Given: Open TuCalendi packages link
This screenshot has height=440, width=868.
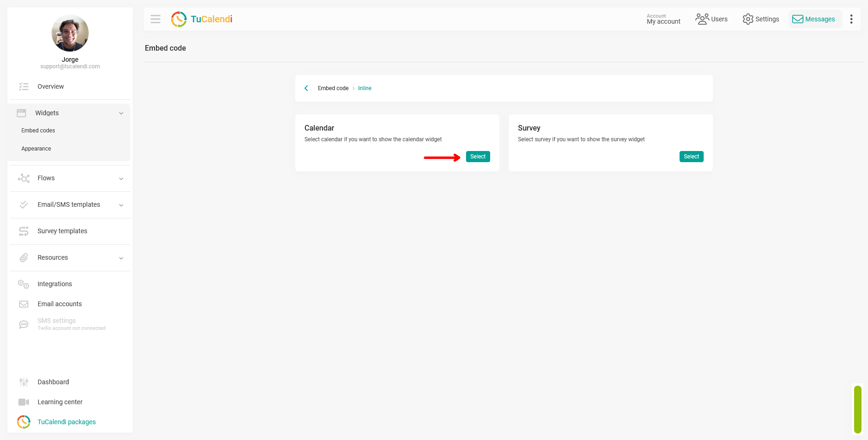Looking at the screenshot, I should 66,422.
